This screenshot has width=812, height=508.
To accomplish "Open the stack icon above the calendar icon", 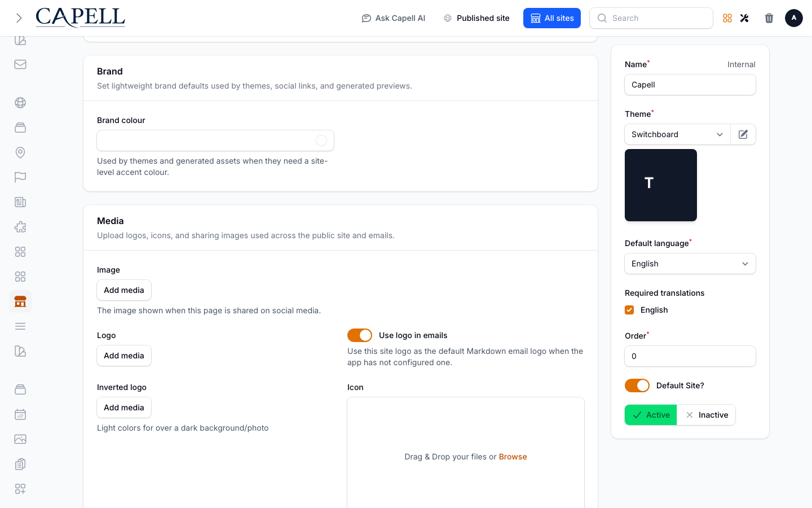I will click(20, 389).
